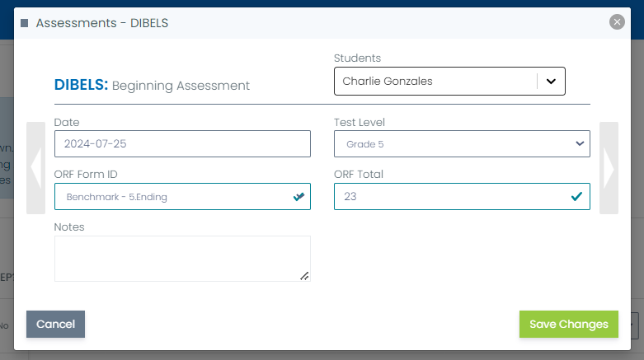Click into the Notes text area
This screenshot has height=360, width=644.
coord(182,259)
